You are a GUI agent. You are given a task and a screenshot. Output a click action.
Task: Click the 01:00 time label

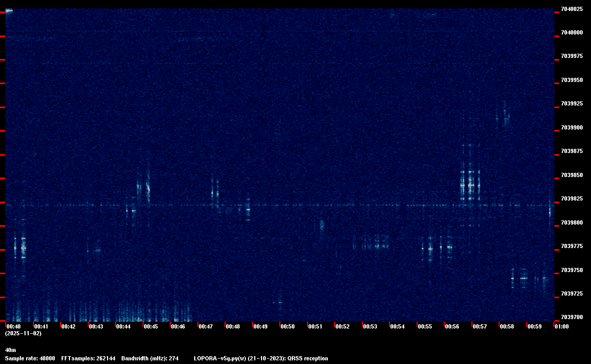coord(562,326)
